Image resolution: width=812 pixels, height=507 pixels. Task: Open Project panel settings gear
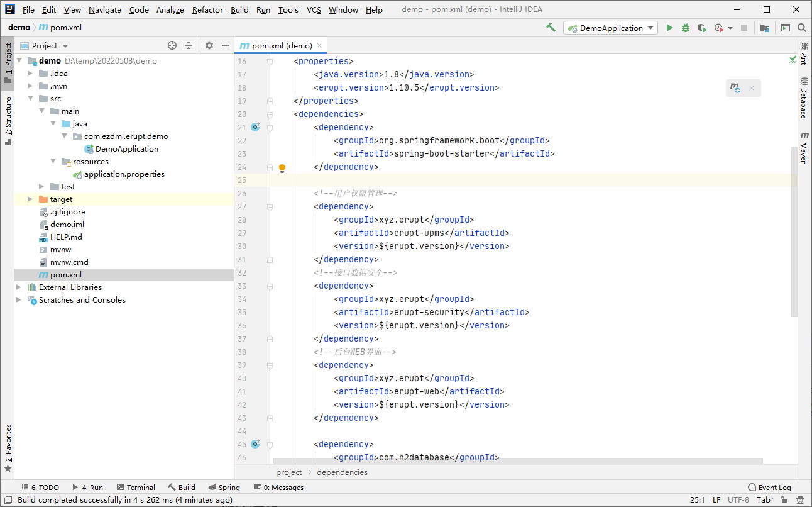209,45
